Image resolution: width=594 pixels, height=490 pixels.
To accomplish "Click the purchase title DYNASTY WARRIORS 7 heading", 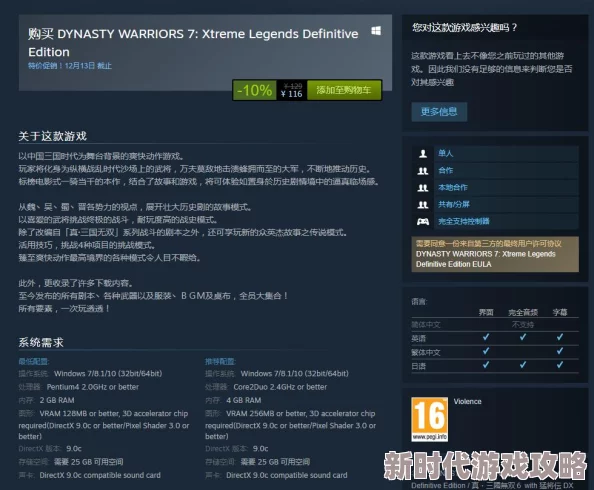I will (x=193, y=42).
